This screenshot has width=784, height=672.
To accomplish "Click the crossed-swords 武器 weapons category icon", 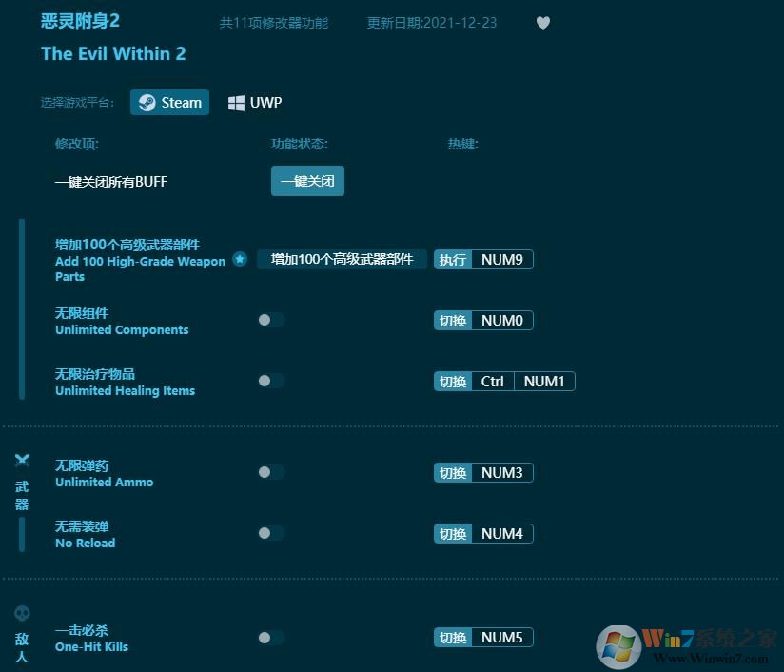I will click(22, 460).
